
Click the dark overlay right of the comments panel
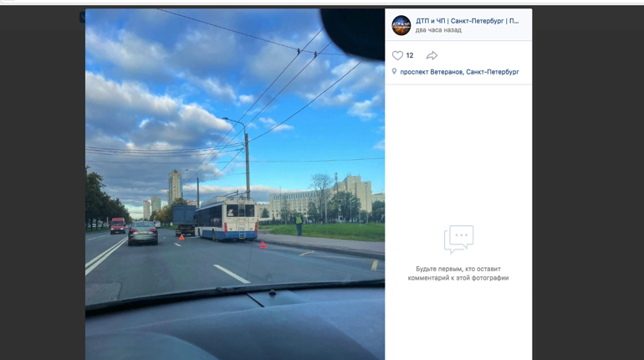588,185
